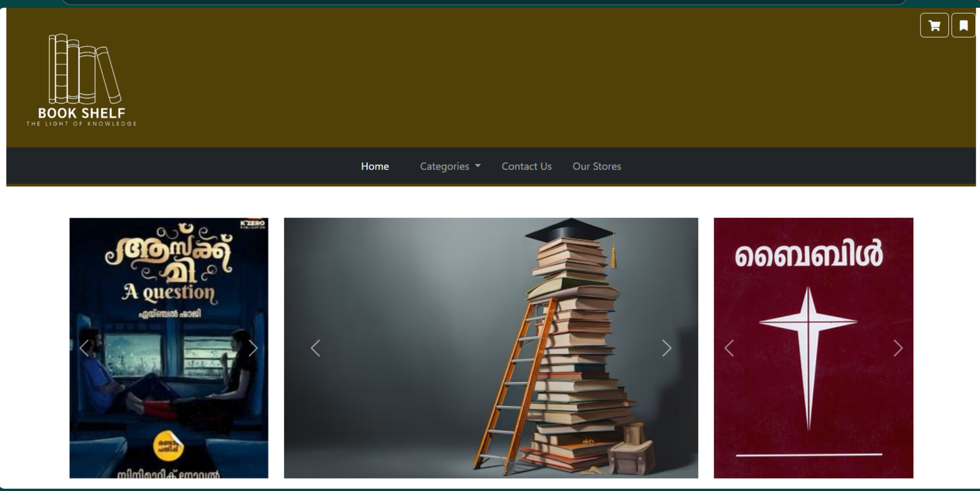
Task: Go to next slide in center book-stack carousel
Action: pyautogui.click(x=666, y=348)
